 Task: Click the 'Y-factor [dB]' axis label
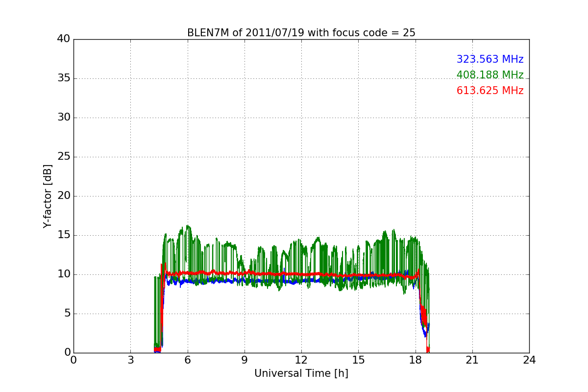click(x=47, y=196)
